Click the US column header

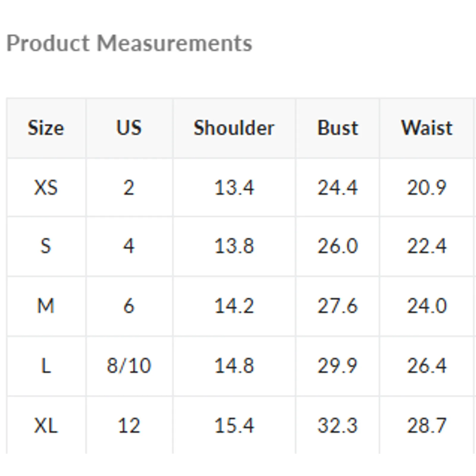[129, 128]
